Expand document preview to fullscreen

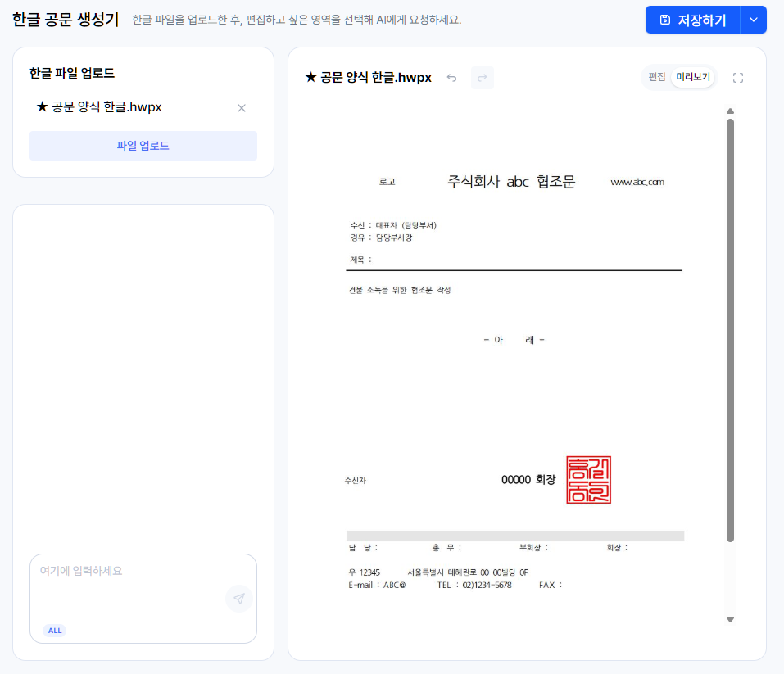tap(737, 78)
